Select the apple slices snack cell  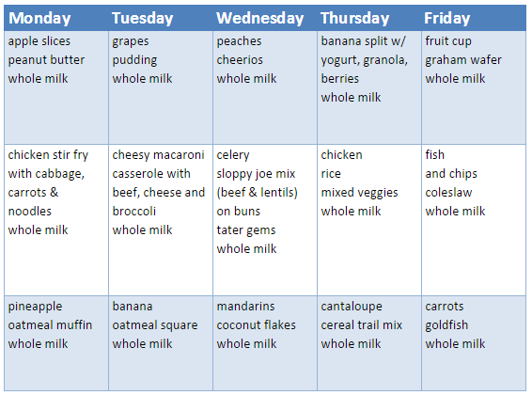click(x=56, y=87)
